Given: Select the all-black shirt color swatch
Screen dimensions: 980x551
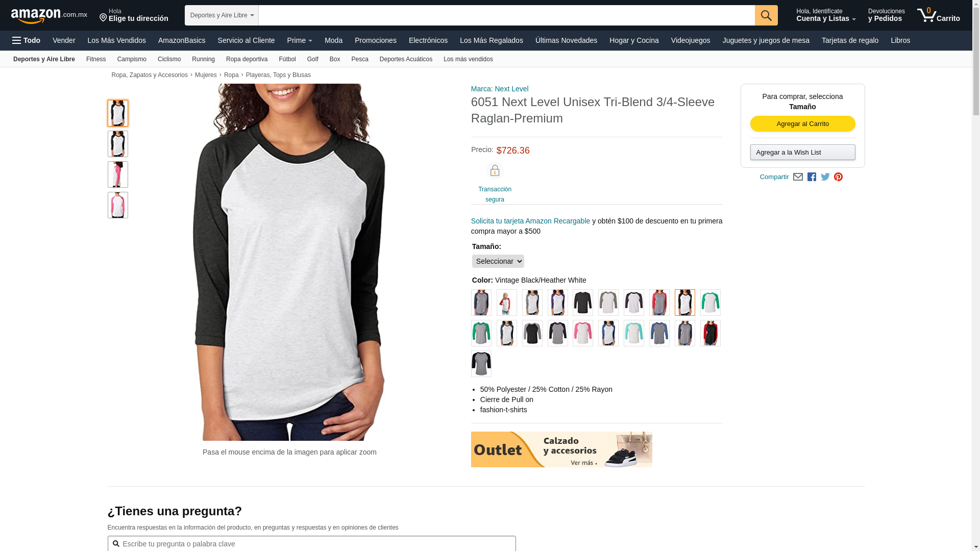Looking at the screenshot, I should coord(582,303).
